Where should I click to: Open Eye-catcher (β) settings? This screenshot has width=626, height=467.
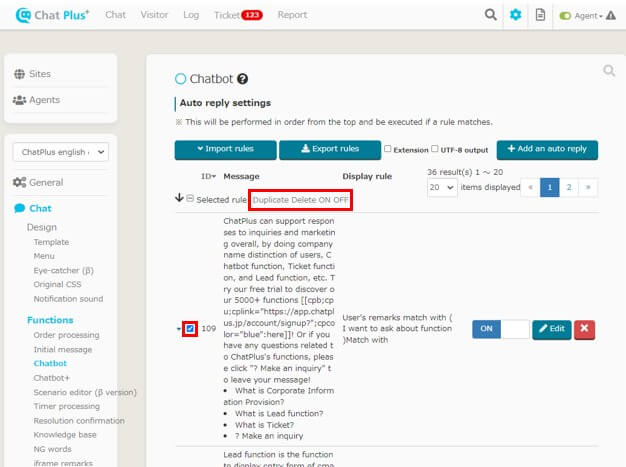click(63, 271)
